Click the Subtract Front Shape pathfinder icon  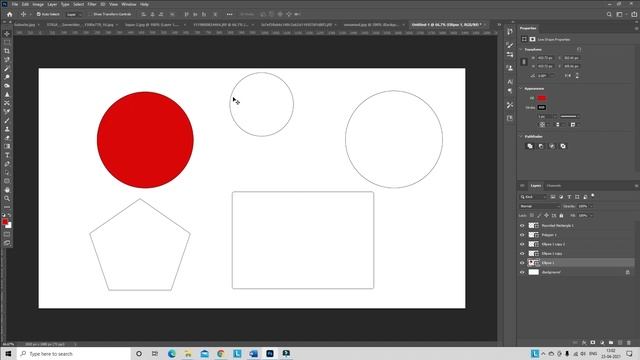point(541,146)
